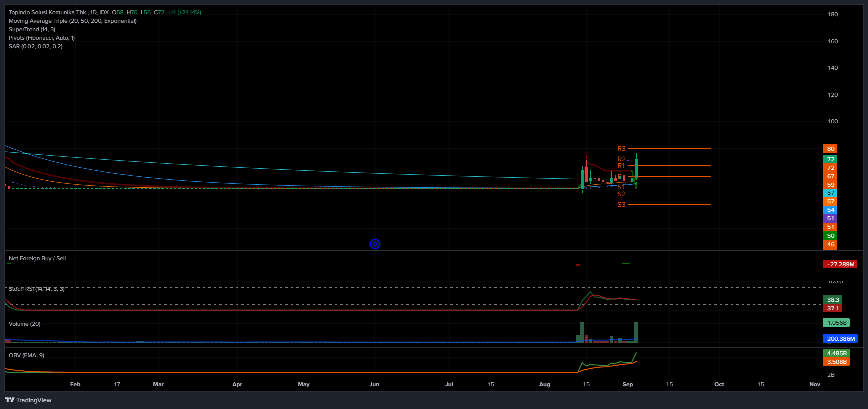
Task: Click the Sep label on time axis
Action: 628,384
